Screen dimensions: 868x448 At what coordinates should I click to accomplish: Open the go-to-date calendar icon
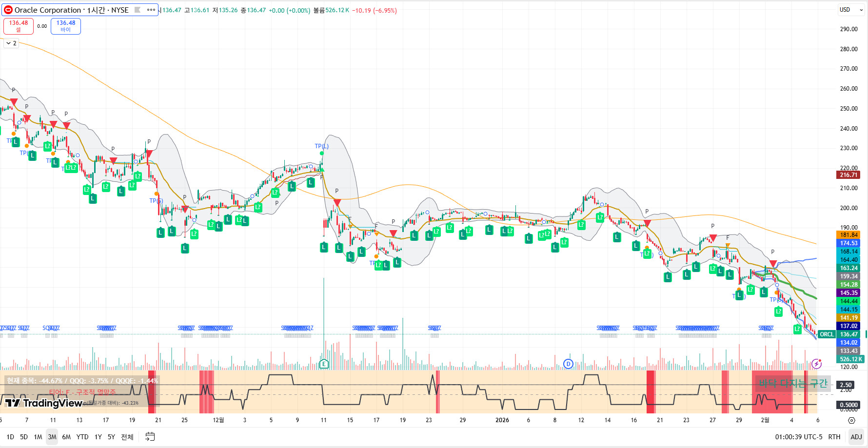(x=150, y=437)
